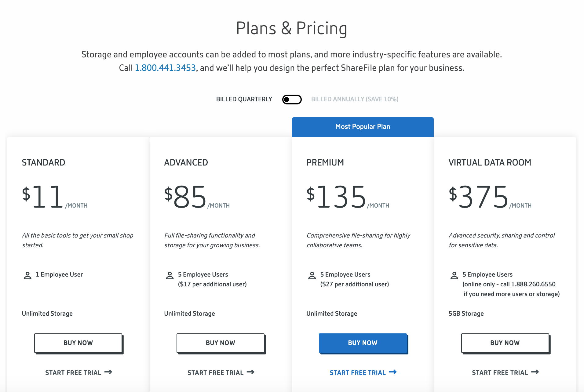Viewport: 584px width, 392px height.
Task: Click the Most Popular Plan banner
Action: click(x=363, y=127)
